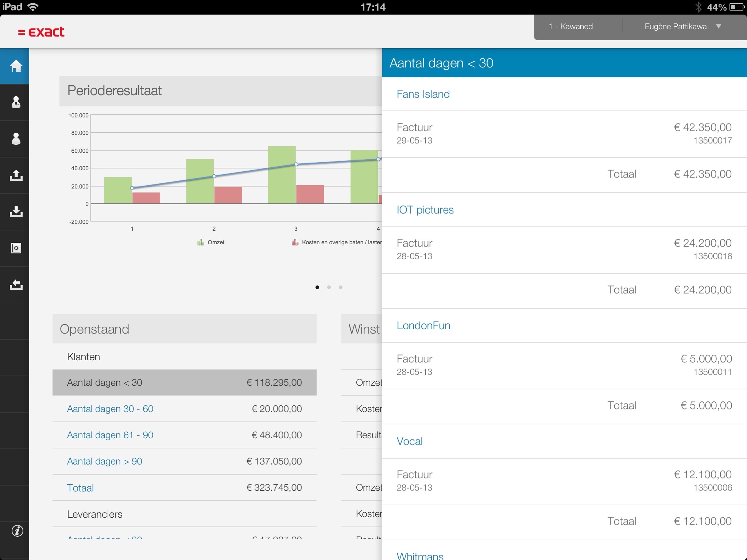747x560 pixels.
Task: Click the Aantal dagen < 30 panel title
Action: [x=441, y=63]
